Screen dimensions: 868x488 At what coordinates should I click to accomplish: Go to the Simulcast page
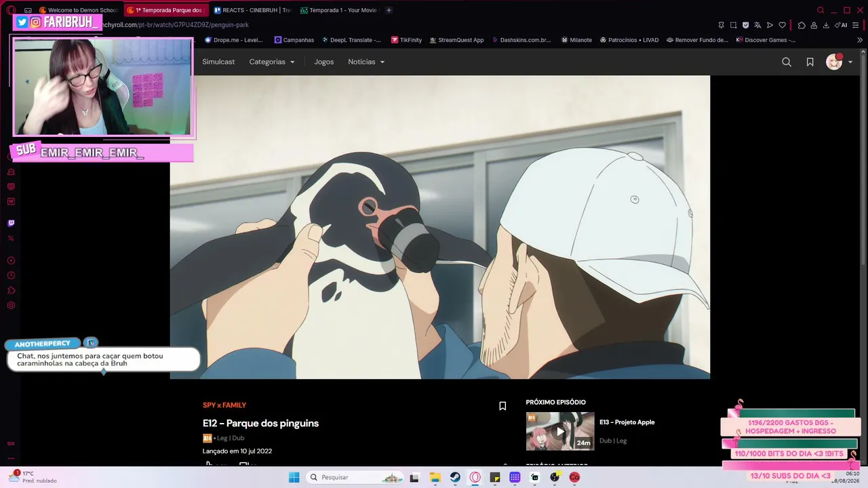[x=218, y=62]
